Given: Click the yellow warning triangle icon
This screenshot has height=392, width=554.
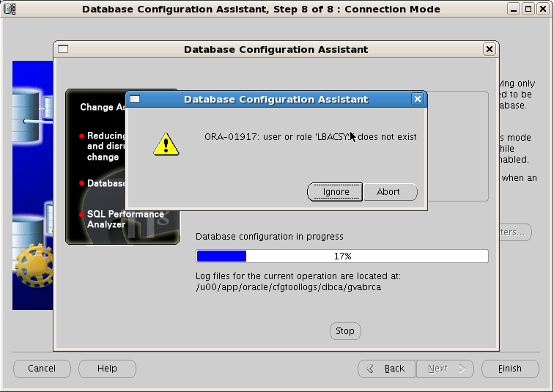Looking at the screenshot, I should click(166, 144).
